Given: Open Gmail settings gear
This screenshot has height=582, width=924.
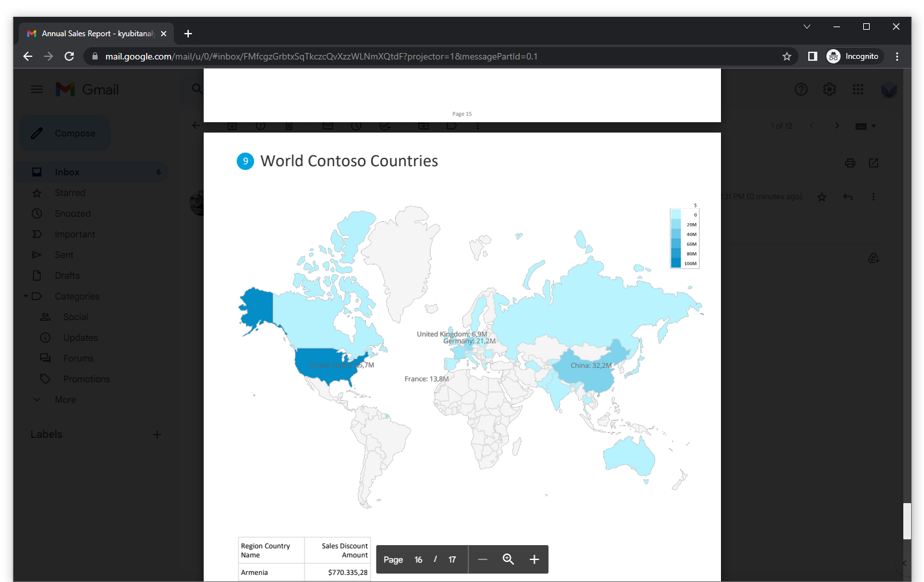Looking at the screenshot, I should [x=830, y=89].
